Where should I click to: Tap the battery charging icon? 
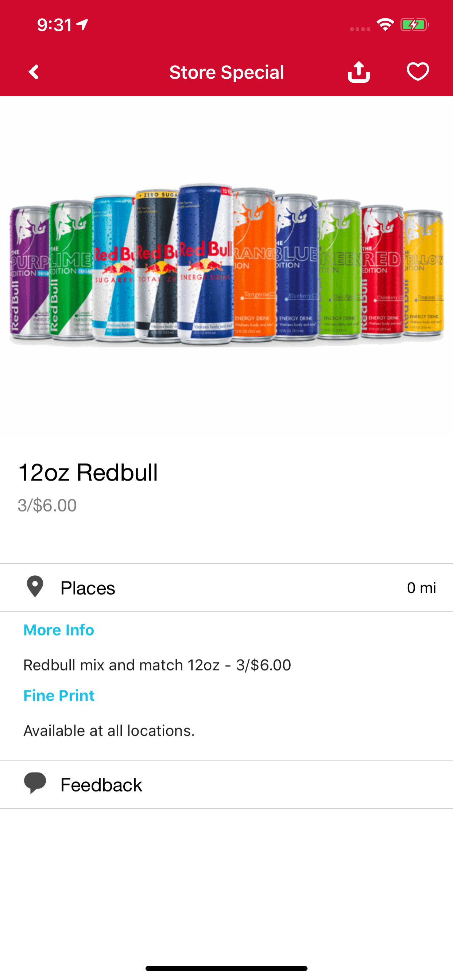(414, 25)
